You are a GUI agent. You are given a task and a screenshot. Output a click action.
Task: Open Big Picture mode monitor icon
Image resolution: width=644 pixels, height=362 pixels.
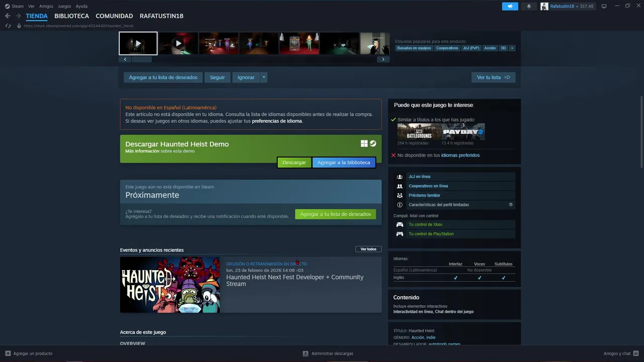click(604, 6)
